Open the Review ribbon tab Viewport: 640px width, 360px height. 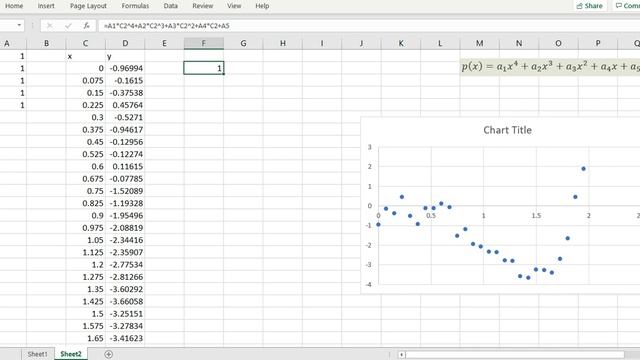[x=203, y=6]
